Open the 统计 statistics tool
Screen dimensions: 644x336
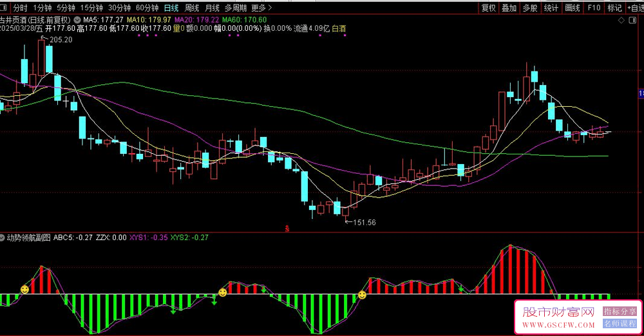(551, 8)
